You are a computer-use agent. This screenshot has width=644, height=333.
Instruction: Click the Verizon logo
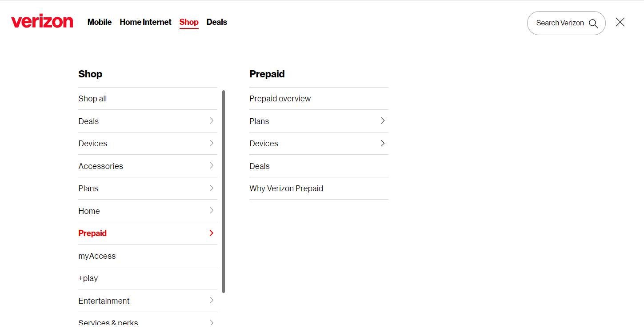[42, 22]
